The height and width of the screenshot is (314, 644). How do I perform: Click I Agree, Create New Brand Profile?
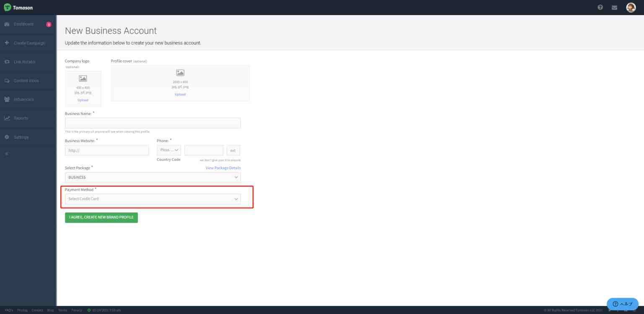click(101, 218)
